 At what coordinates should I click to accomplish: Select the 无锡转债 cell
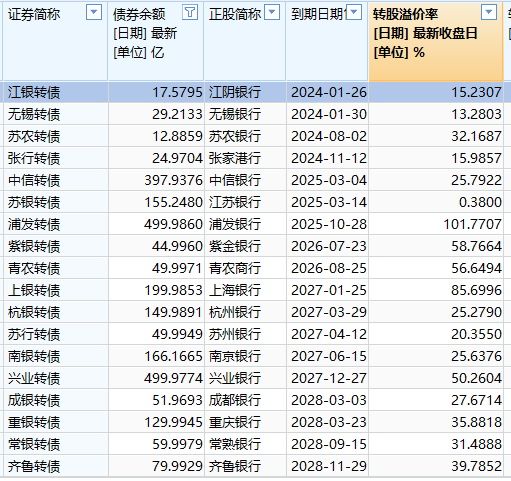(x=56, y=114)
